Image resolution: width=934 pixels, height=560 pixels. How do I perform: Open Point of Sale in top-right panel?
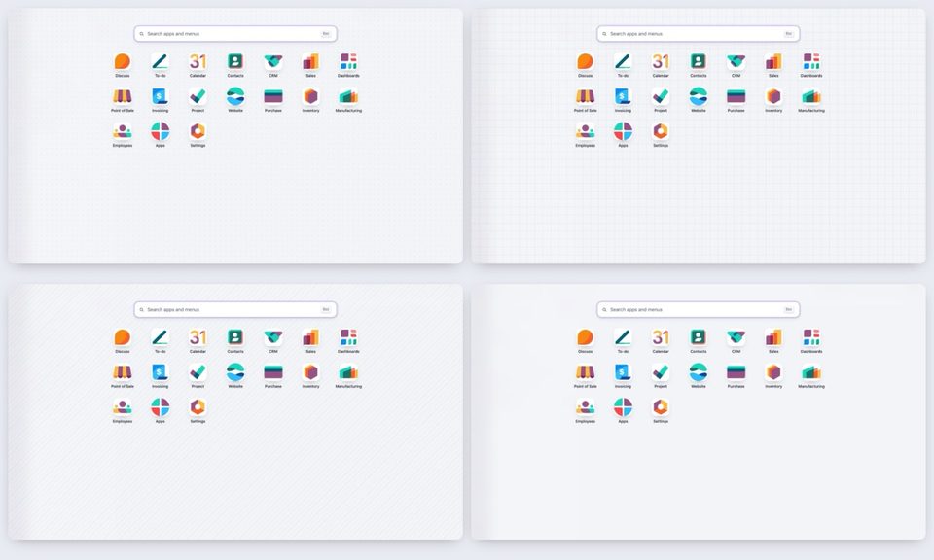(x=585, y=96)
